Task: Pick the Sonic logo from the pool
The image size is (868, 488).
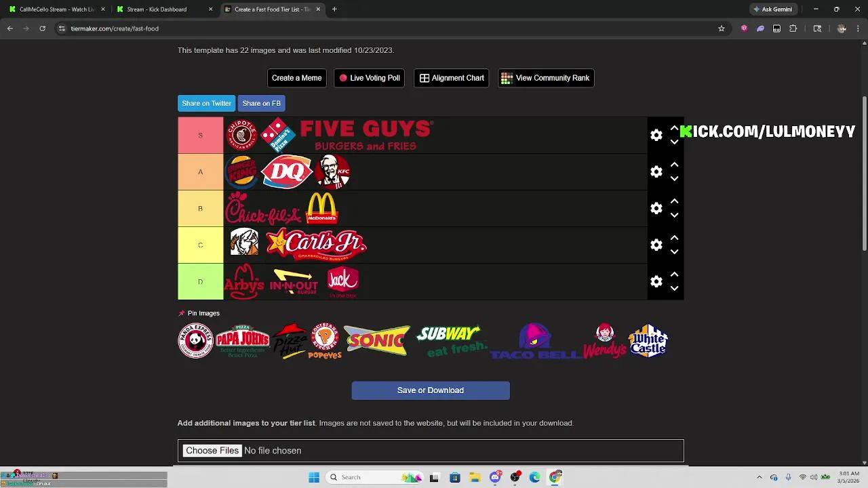Action: (x=377, y=340)
